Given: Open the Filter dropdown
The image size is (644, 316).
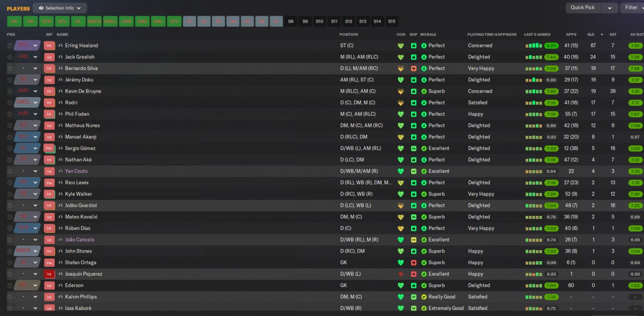Looking at the screenshot, I should (632, 8).
